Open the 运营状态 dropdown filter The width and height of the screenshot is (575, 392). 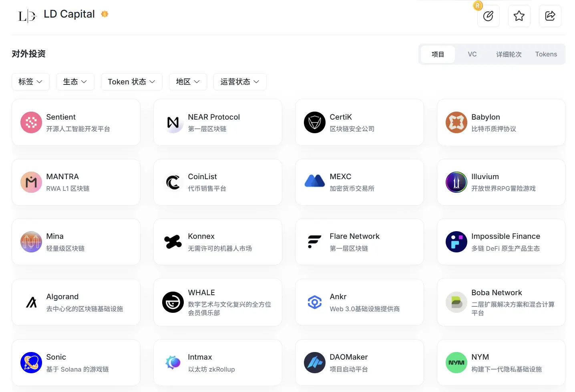239,82
